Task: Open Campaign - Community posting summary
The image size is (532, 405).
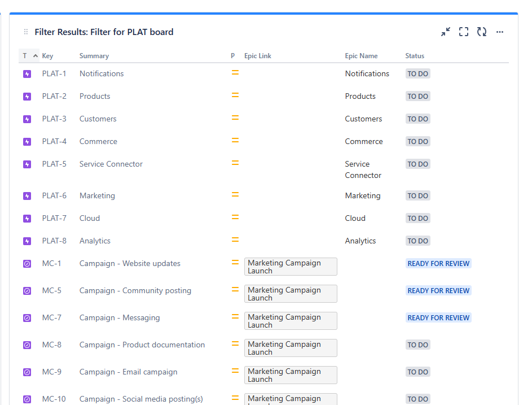Action: (x=135, y=291)
